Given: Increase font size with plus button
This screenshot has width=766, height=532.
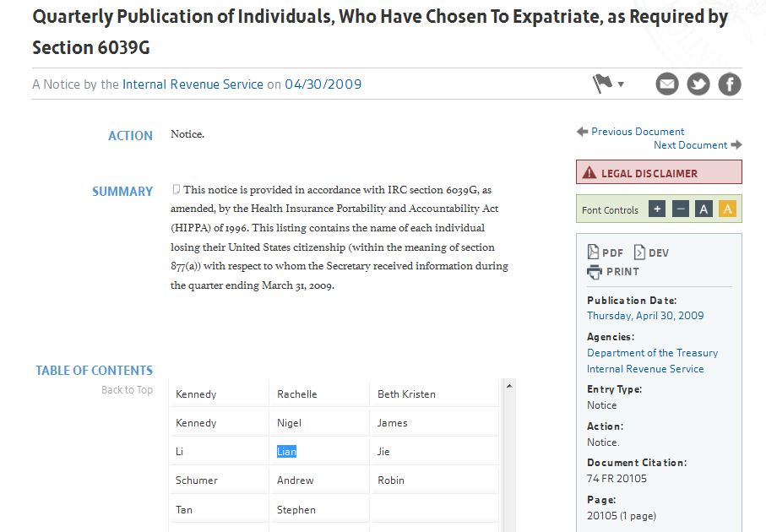Looking at the screenshot, I should [x=658, y=209].
